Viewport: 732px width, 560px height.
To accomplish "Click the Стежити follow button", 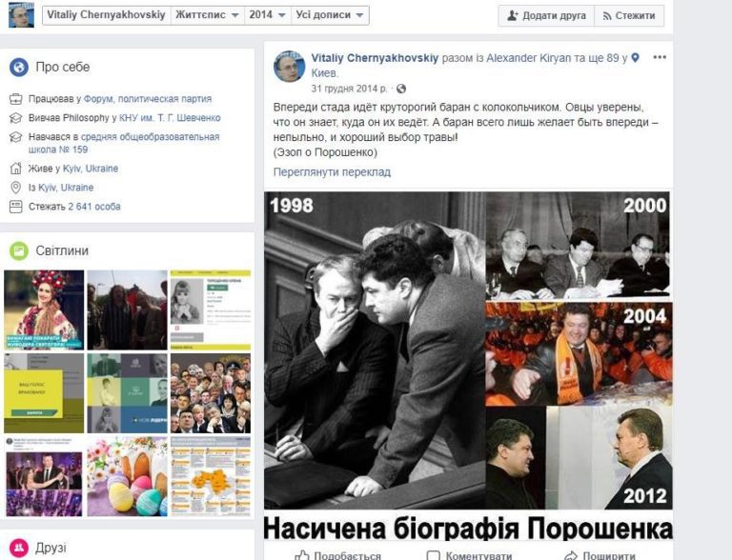I will 629,16.
